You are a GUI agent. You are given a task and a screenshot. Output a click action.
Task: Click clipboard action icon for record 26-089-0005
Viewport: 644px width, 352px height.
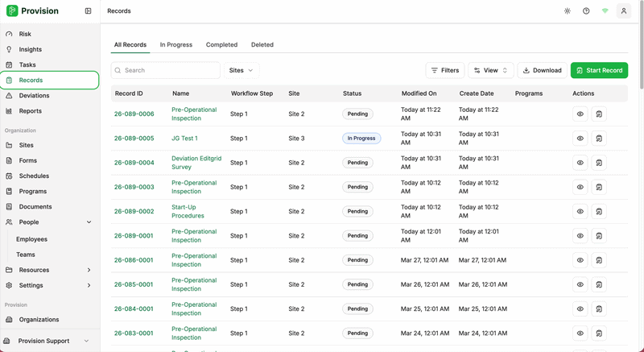599,139
